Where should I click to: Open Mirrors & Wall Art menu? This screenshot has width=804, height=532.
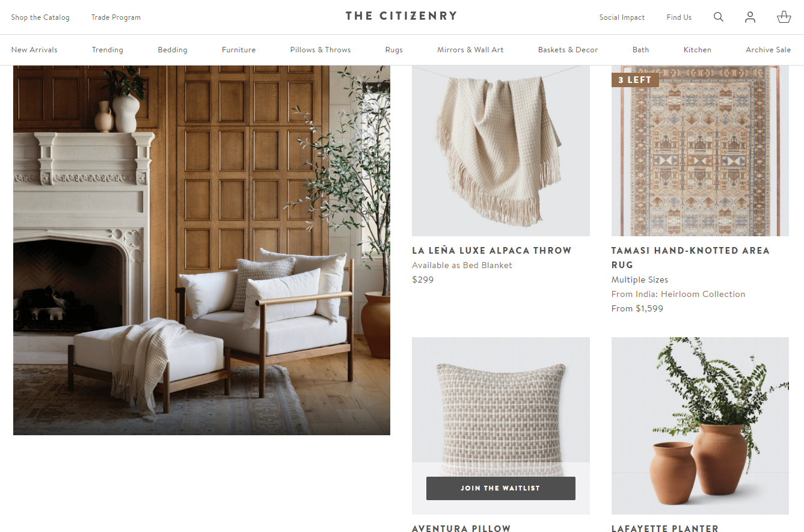[470, 50]
